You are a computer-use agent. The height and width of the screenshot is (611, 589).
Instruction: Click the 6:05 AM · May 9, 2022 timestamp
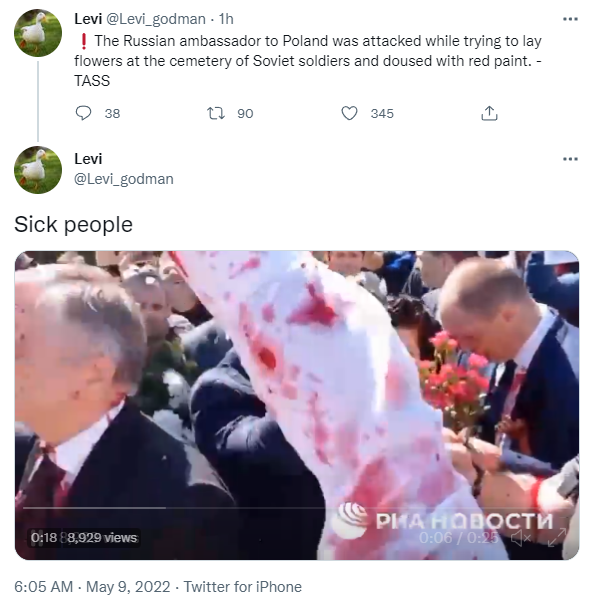[x=92, y=587]
